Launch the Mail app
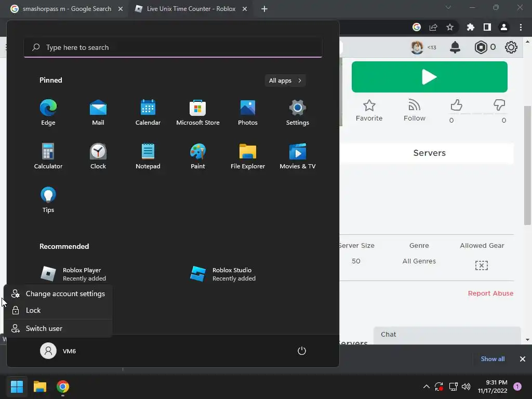The height and width of the screenshot is (399, 532). 98,113
